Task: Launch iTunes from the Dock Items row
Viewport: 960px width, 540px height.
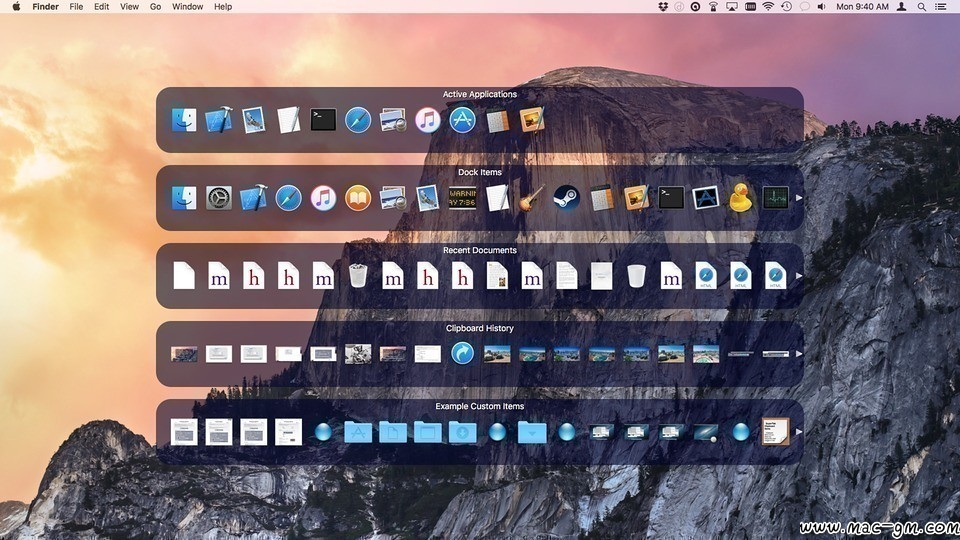Action: coord(323,198)
